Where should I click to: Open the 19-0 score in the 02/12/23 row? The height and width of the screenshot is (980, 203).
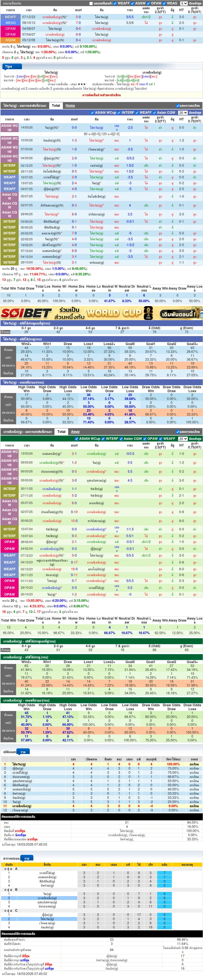click(x=74, y=569)
